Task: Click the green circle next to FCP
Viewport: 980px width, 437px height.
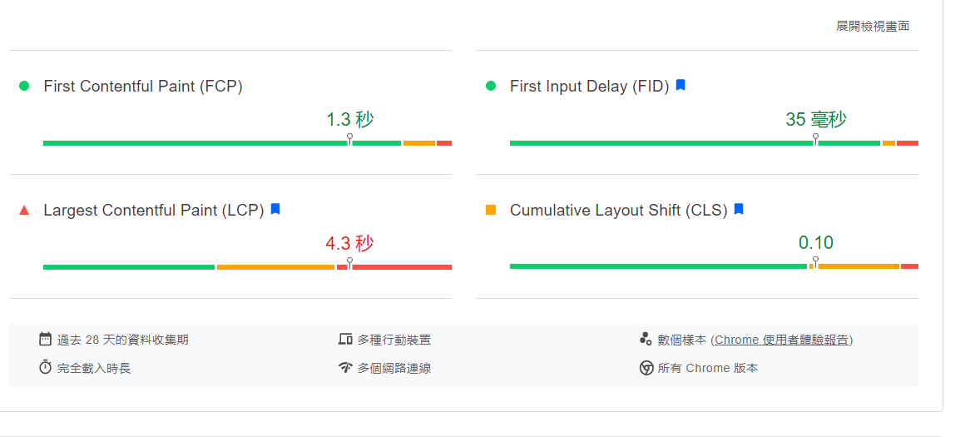Action: (x=24, y=86)
